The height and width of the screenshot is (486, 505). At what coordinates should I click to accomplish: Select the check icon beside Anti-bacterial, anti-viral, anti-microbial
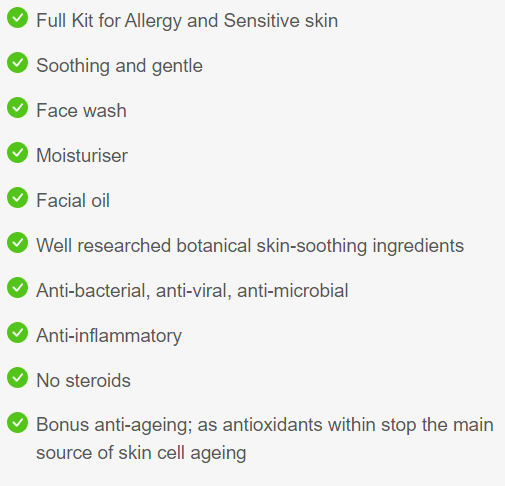tap(17, 287)
